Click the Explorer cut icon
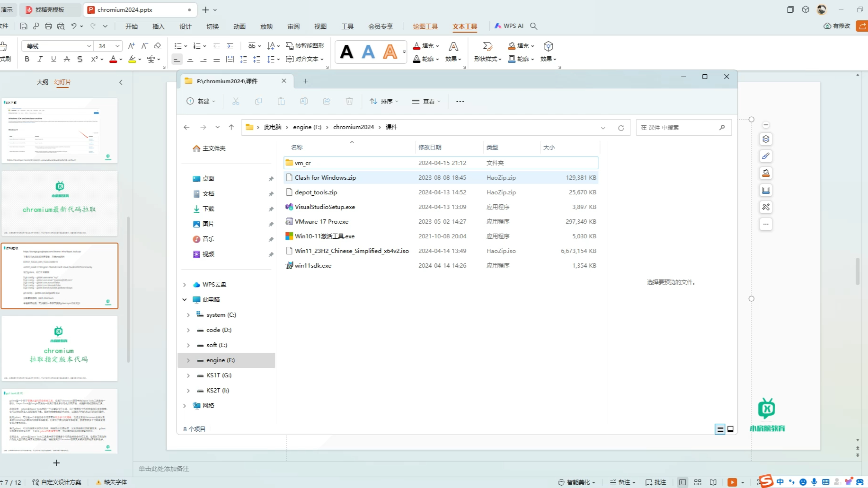Image resolution: width=868 pixels, height=488 pixels. pos(236,101)
